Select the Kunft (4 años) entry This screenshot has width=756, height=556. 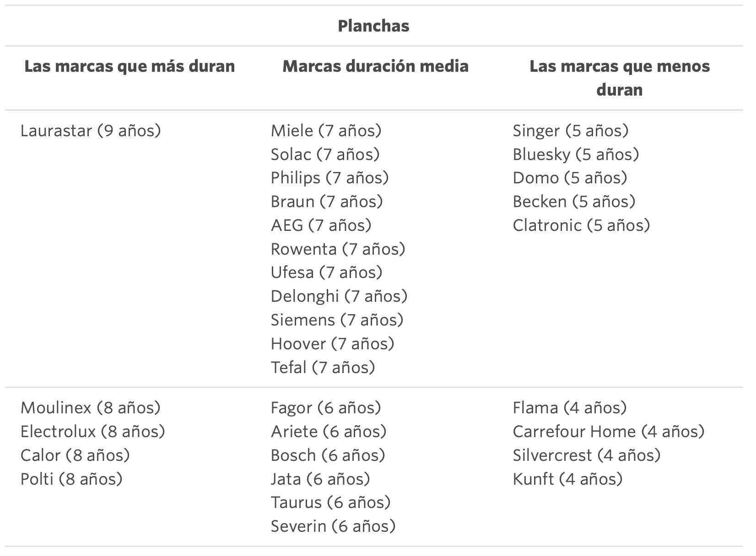[567, 479]
